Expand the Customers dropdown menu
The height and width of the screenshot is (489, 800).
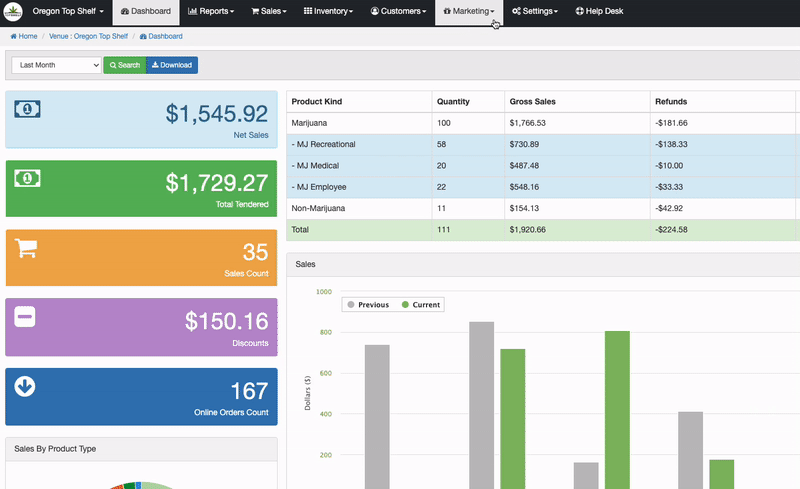[398, 11]
